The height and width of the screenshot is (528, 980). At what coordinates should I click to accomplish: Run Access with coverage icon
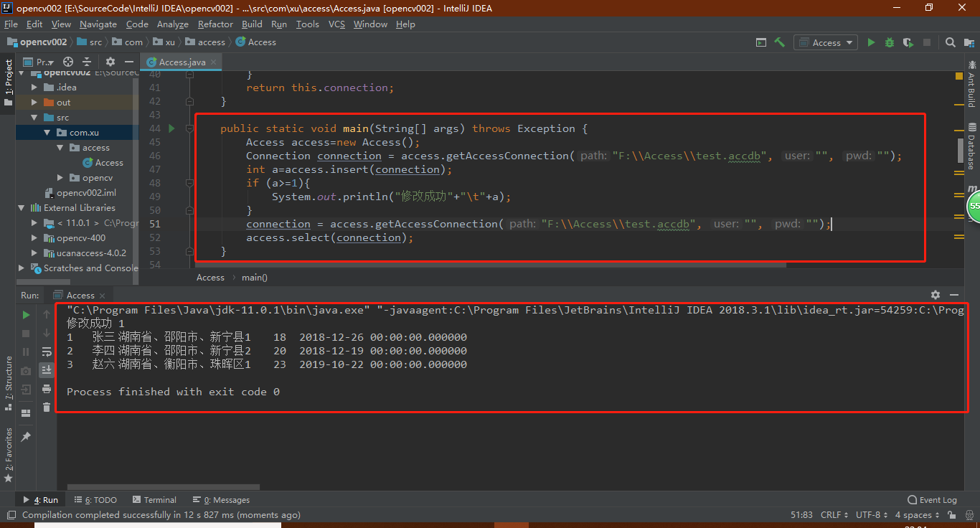tap(908, 42)
